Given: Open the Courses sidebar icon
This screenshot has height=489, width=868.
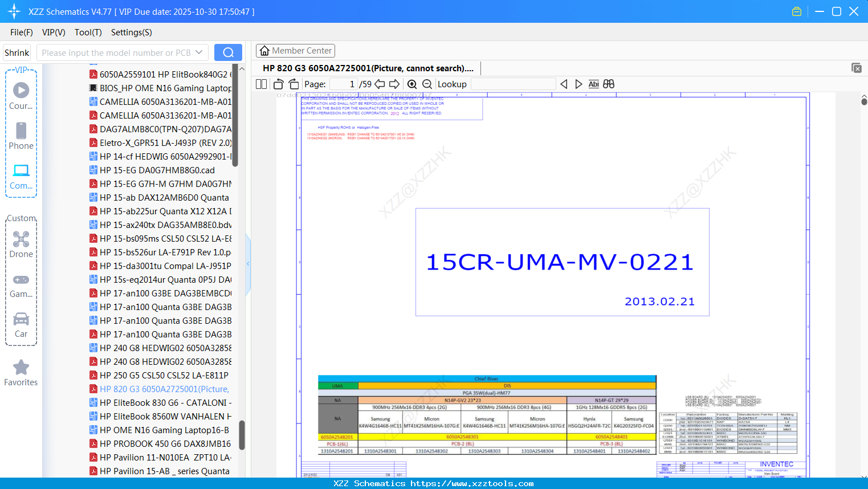Looking at the screenshot, I should (21, 95).
